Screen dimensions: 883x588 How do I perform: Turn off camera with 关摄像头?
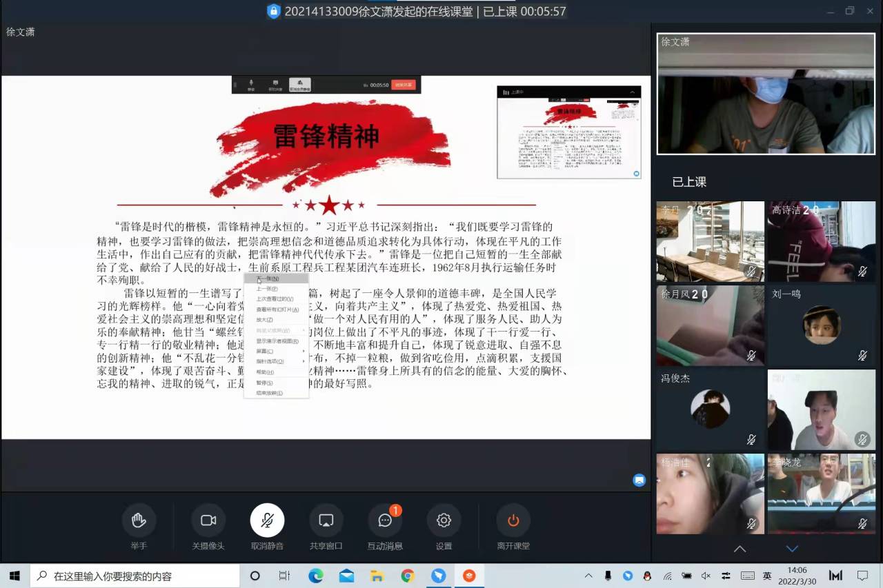pyautogui.click(x=208, y=520)
